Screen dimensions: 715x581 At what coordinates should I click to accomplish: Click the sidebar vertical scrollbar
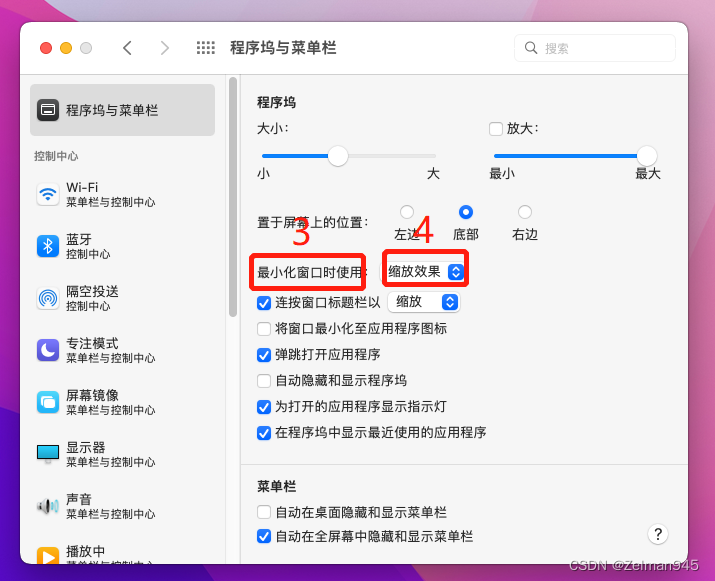pyautogui.click(x=233, y=197)
